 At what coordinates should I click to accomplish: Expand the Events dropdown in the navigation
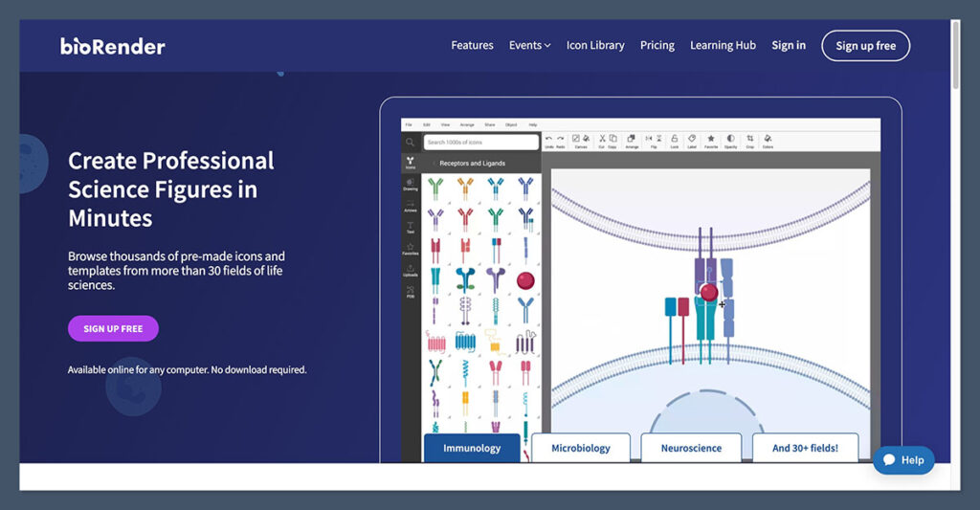click(529, 45)
